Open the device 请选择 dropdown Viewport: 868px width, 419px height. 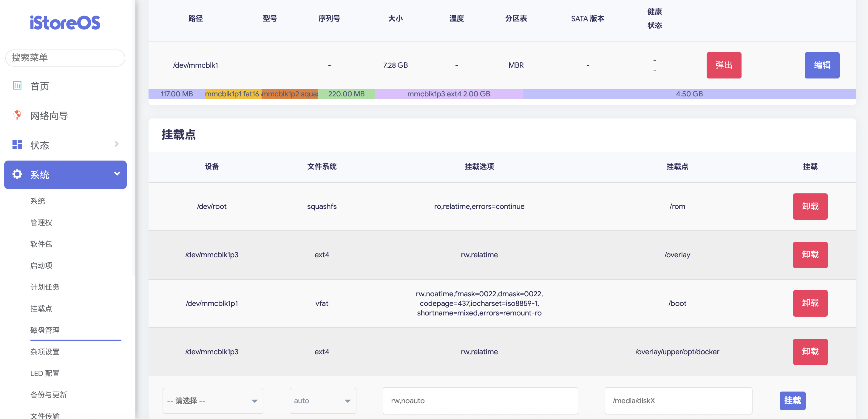point(213,400)
